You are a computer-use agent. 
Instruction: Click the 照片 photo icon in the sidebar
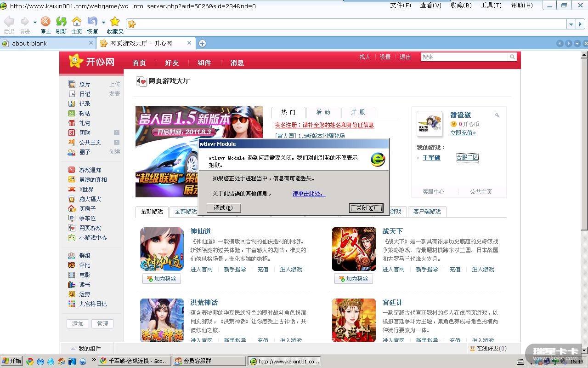click(x=72, y=84)
